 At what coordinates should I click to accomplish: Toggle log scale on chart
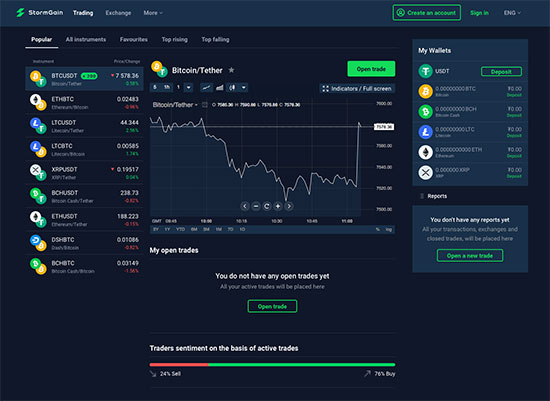tap(389, 229)
